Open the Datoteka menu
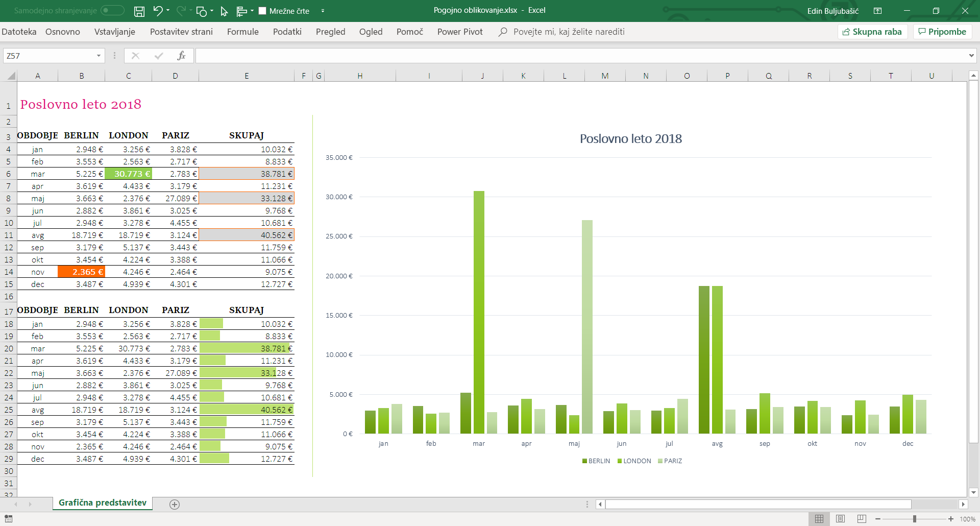This screenshot has height=526, width=980. pos(19,32)
